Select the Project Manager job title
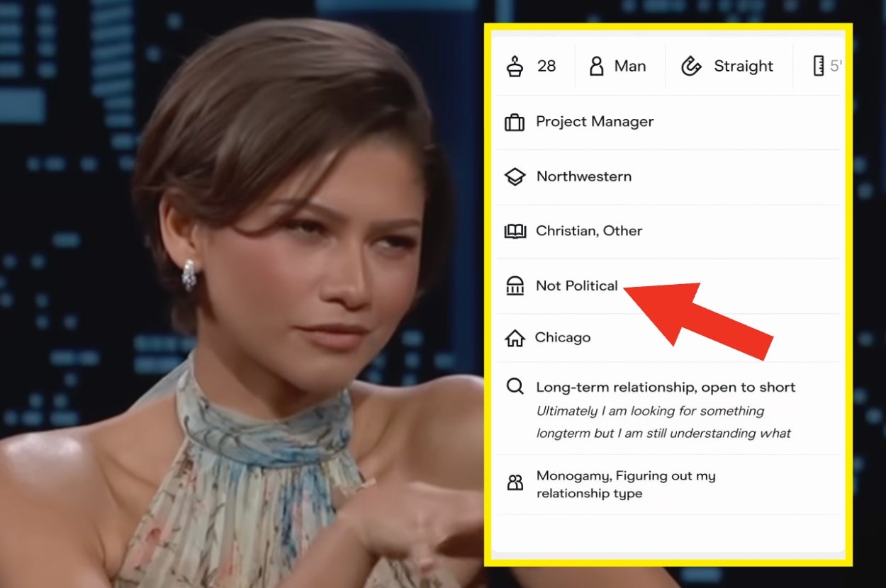 (x=595, y=122)
